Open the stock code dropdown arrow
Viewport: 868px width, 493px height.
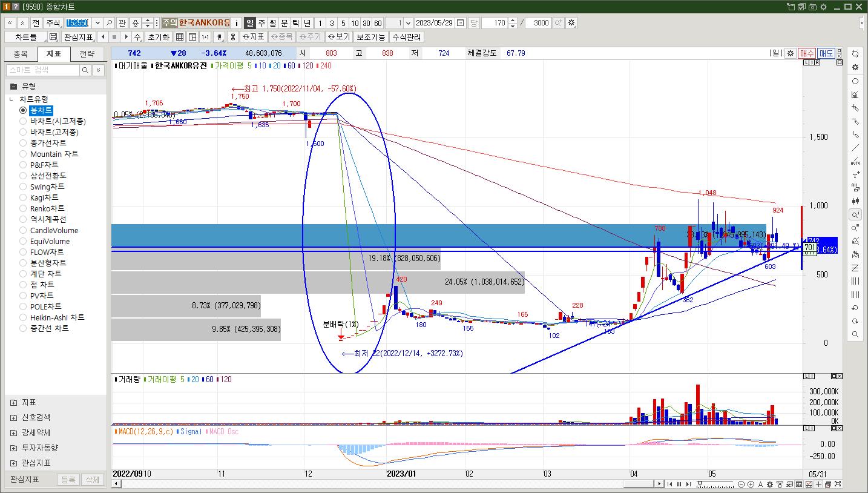pos(97,23)
